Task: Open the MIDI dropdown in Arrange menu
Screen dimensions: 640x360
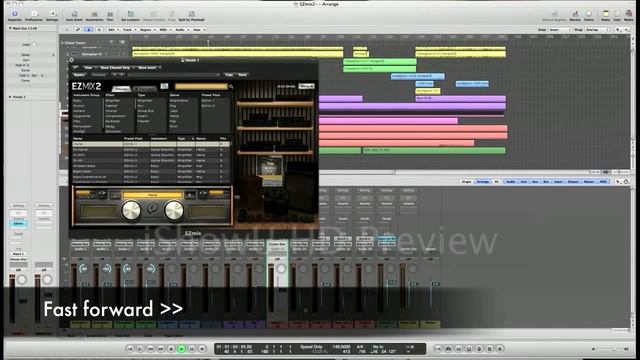Action: coord(164,29)
